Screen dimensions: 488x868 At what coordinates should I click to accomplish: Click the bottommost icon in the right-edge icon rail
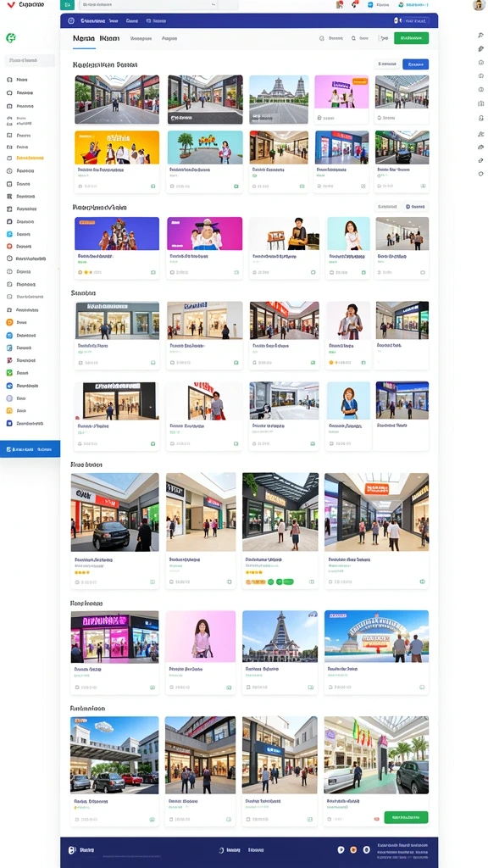click(x=481, y=174)
